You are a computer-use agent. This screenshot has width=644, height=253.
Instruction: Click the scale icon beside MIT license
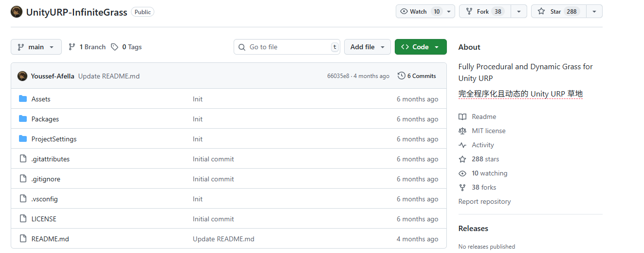pos(462,131)
